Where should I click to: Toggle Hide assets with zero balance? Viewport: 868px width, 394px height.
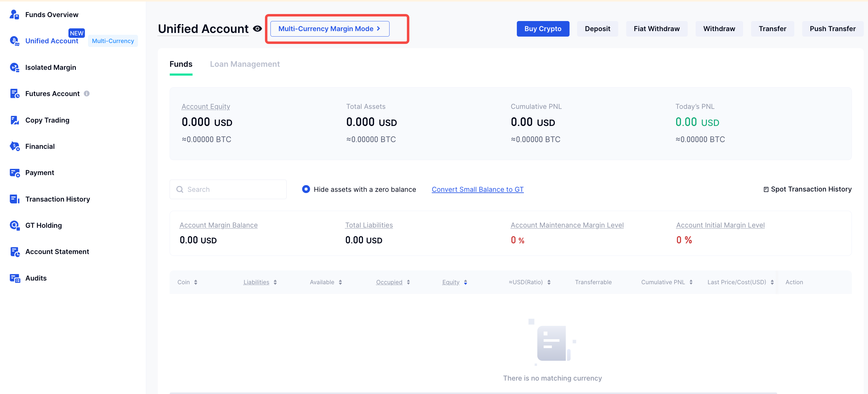click(305, 189)
